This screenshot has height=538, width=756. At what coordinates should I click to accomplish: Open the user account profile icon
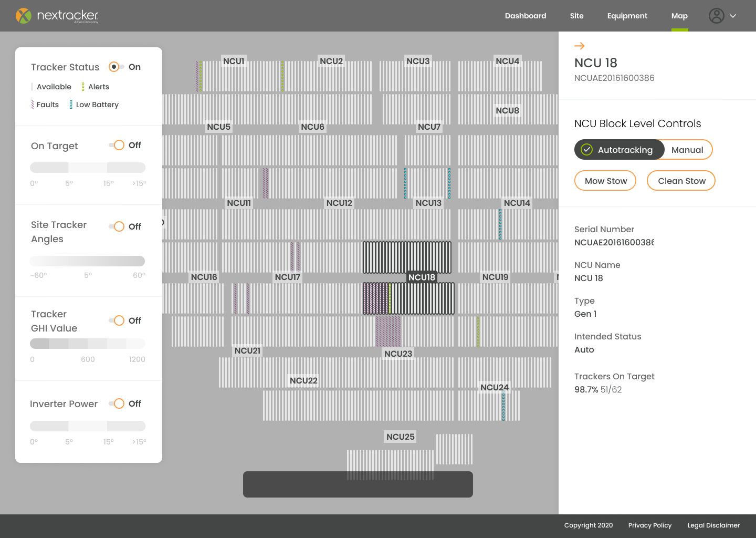(x=716, y=16)
